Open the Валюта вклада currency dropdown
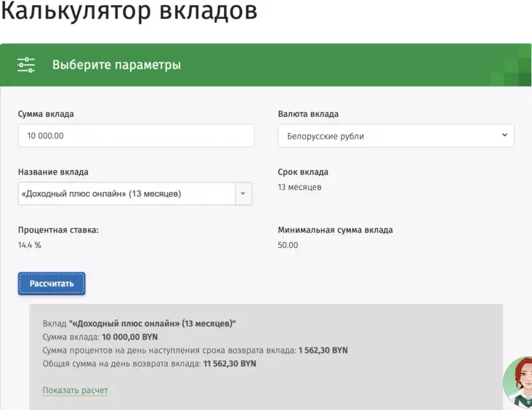 click(x=396, y=136)
